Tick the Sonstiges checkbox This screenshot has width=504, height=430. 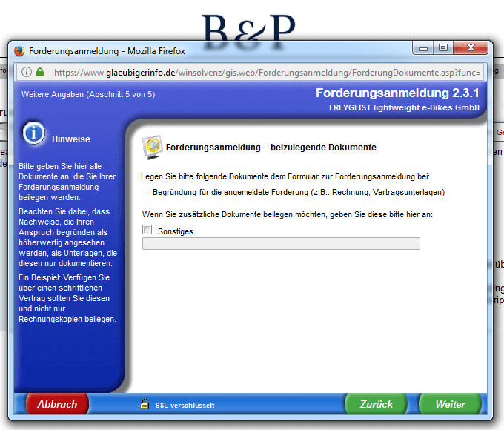click(147, 230)
